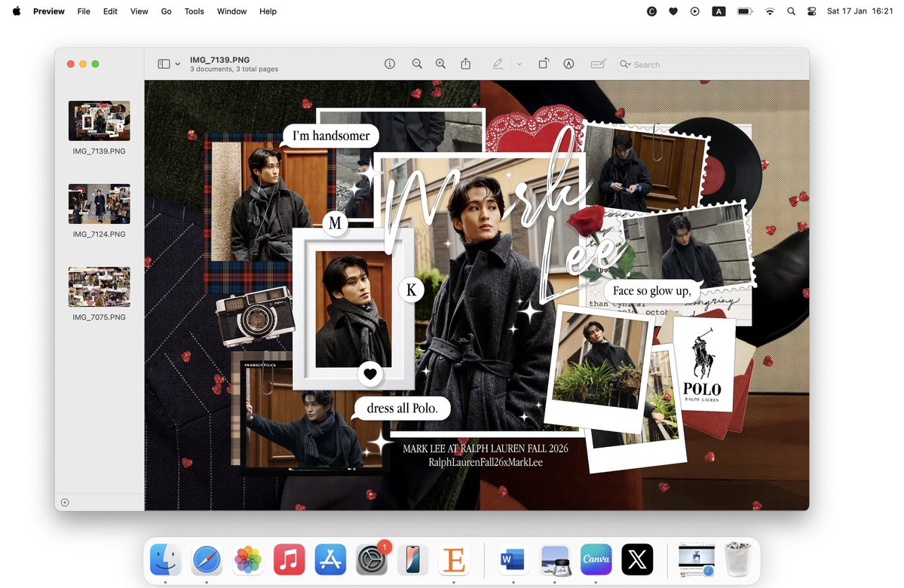This screenshot has width=904, height=588.
Task: Open the Etsy app from the Dock
Action: tap(455, 559)
